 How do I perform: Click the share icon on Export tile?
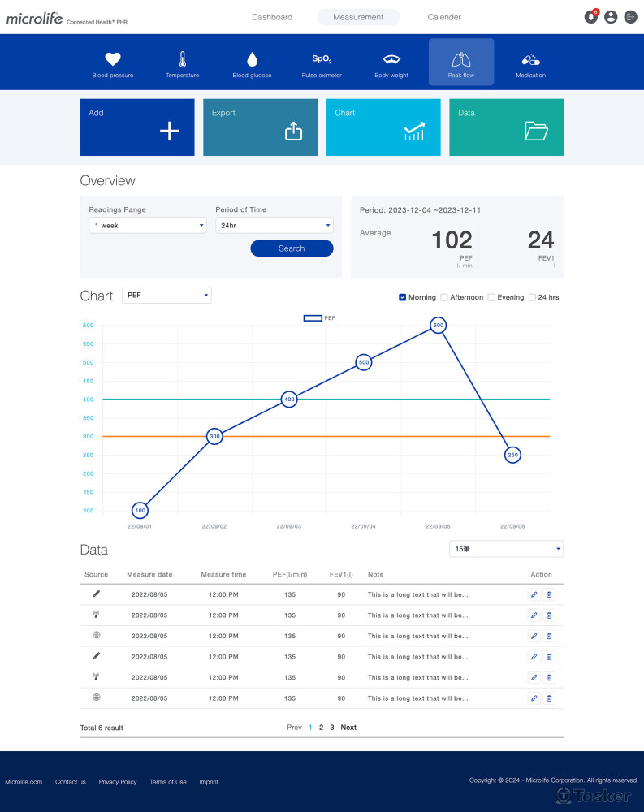293,131
